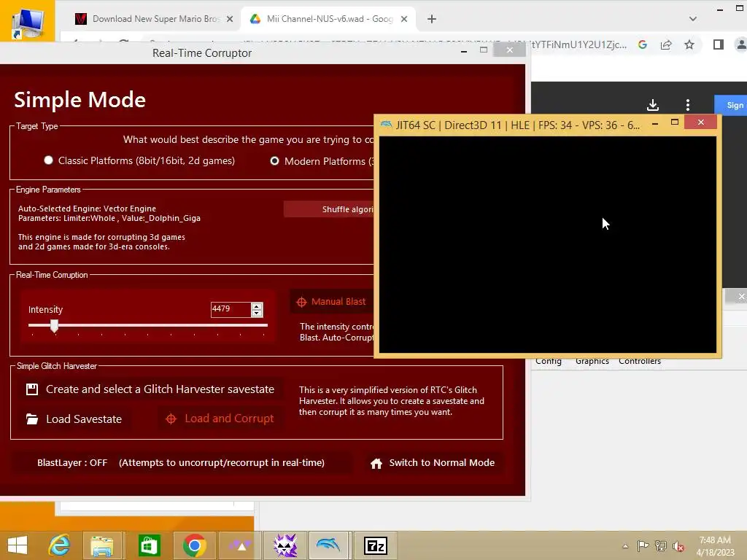Decrease Intensity with spinner down arrow
This screenshot has width=747, height=560.
coord(257,313)
